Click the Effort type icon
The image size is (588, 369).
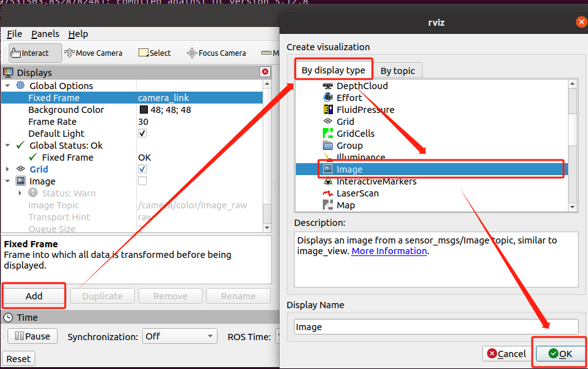[x=328, y=98]
